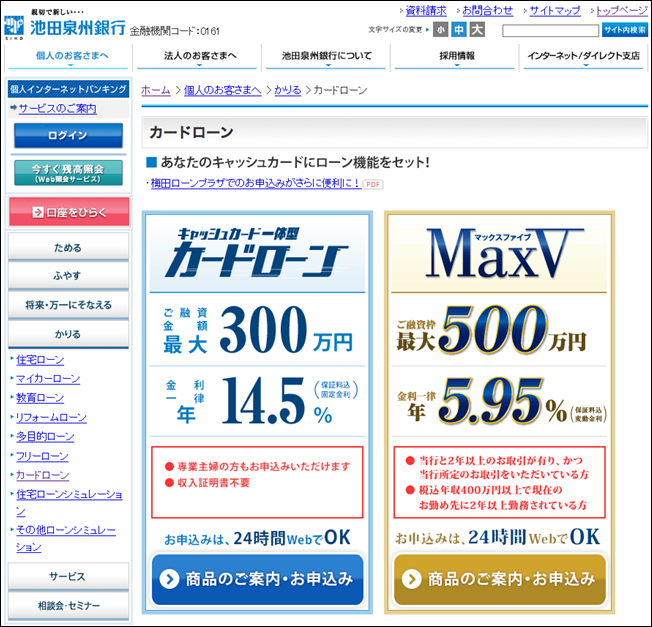Open 池田泉州銀行について navigation tab
Image resolution: width=652 pixels, height=627 pixels.
(326, 57)
